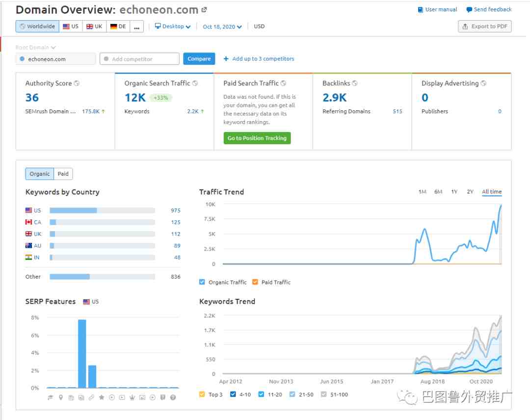Click the Authority Score info icon
This screenshot has height=420, width=530.
pos(77,83)
